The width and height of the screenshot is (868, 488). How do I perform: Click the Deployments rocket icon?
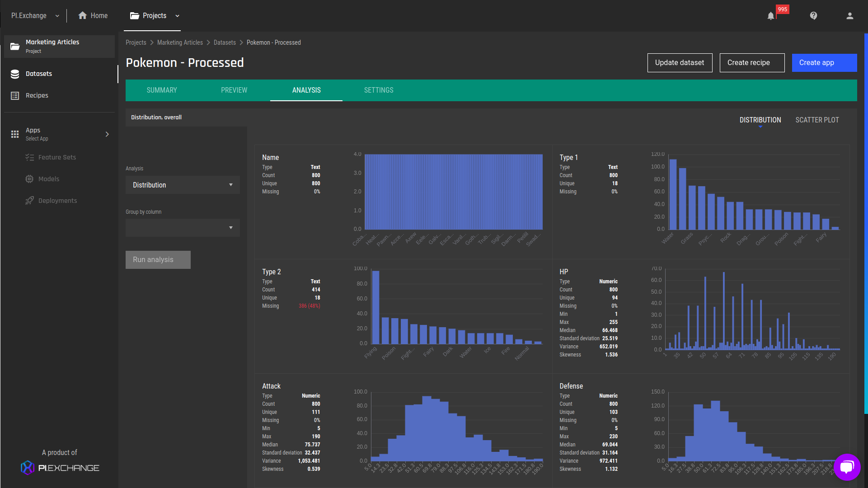29,201
